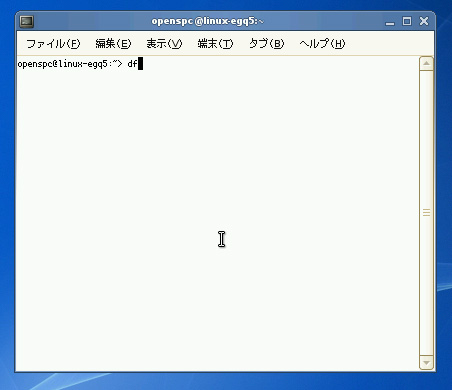Open the タブ(B) menu
Viewport: 452px width, 390px height.
click(x=266, y=44)
